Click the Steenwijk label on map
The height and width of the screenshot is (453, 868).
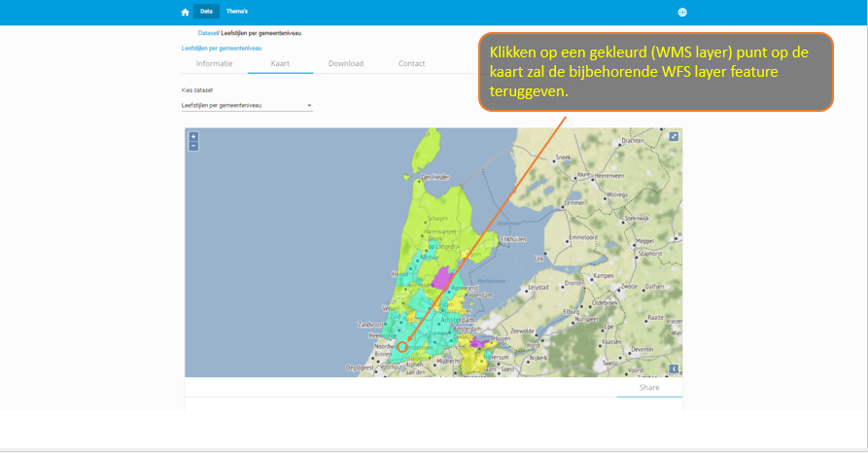637,218
